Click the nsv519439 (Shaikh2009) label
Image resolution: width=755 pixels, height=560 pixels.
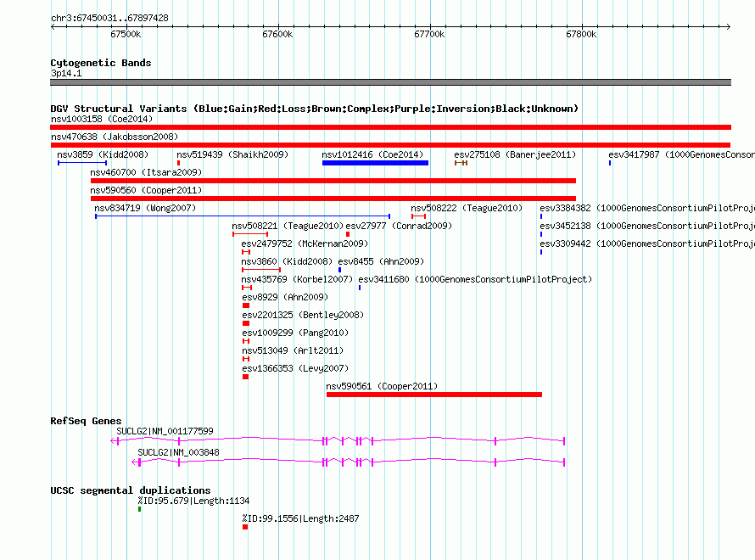[232, 154]
